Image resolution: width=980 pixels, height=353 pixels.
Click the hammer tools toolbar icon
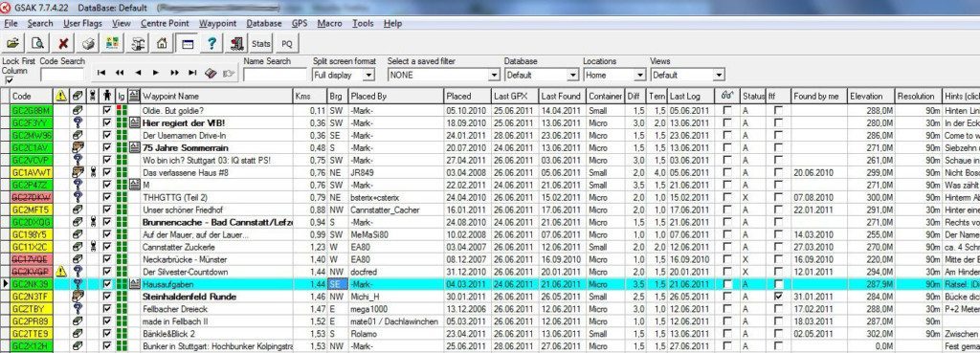[137, 44]
